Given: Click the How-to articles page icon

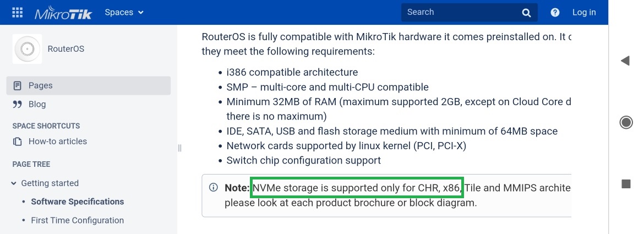Looking at the screenshot, I should 18,142.
